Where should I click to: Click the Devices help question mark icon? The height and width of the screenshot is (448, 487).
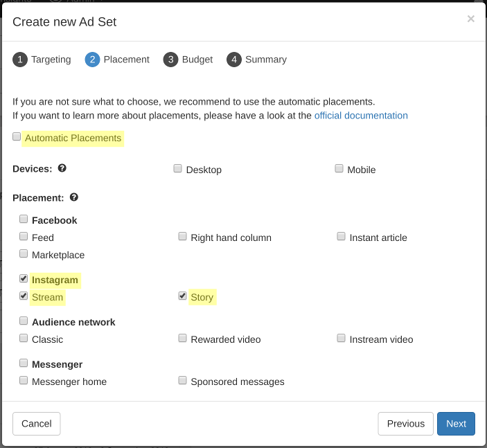pyautogui.click(x=62, y=168)
